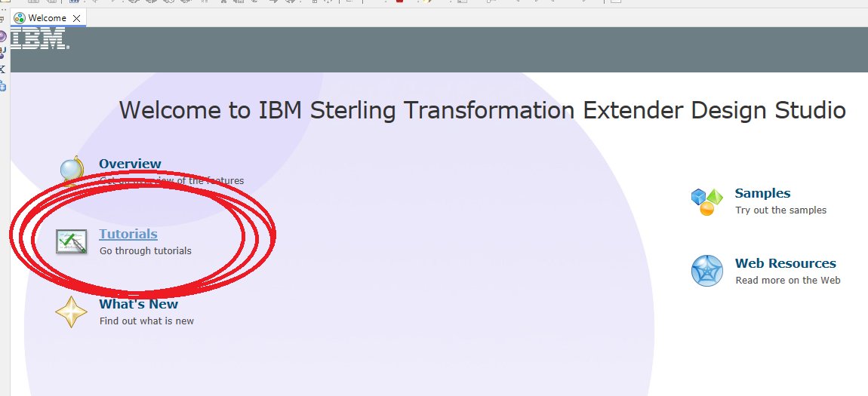Open the Samples link

[762, 193]
